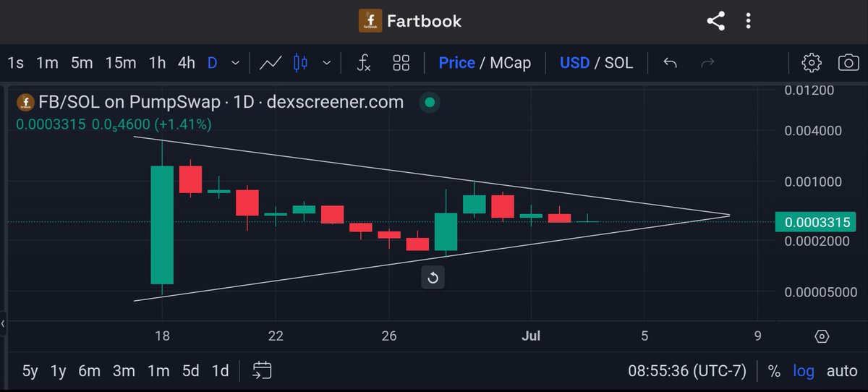Click the FB token icon in legend

pyautogui.click(x=25, y=103)
